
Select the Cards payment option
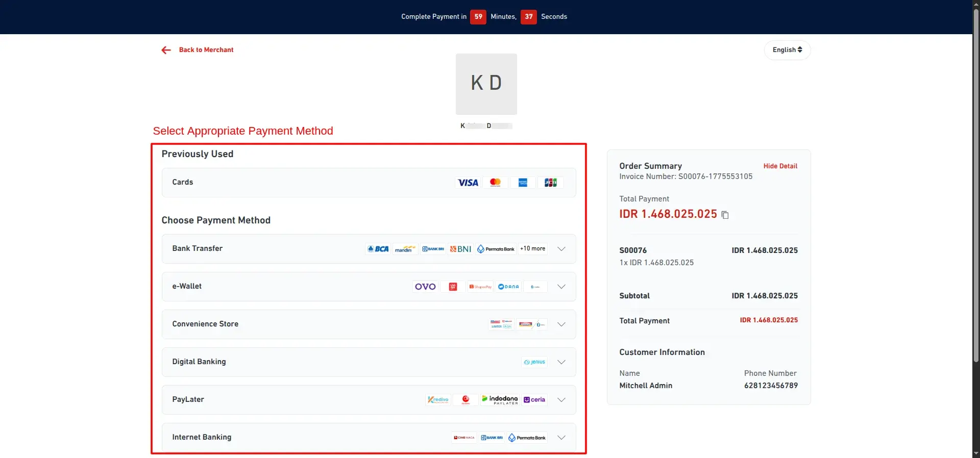(369, 183)
